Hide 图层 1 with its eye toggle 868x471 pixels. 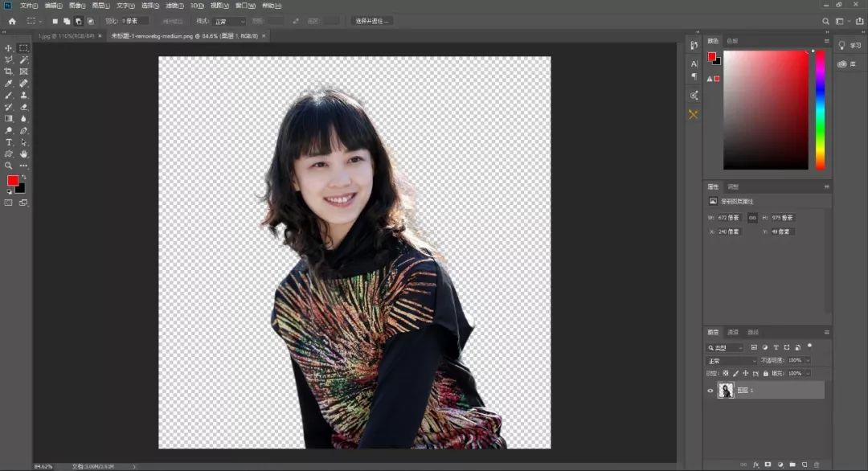click(x=710, y=390)
